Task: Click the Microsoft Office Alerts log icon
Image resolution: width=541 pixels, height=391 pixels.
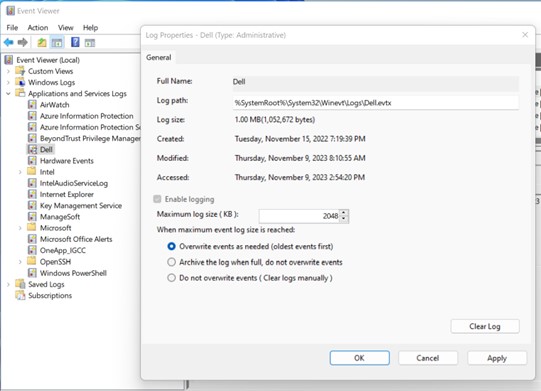Action: tap(32, 239)
